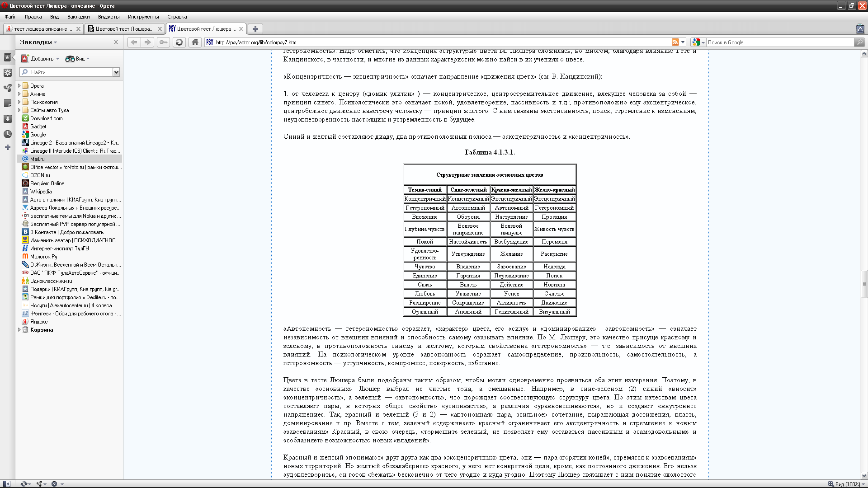Open the Wikipedia bookmark
Image resolution: width=868 pixels, height=488 pixels.
(x=41, y=192)
